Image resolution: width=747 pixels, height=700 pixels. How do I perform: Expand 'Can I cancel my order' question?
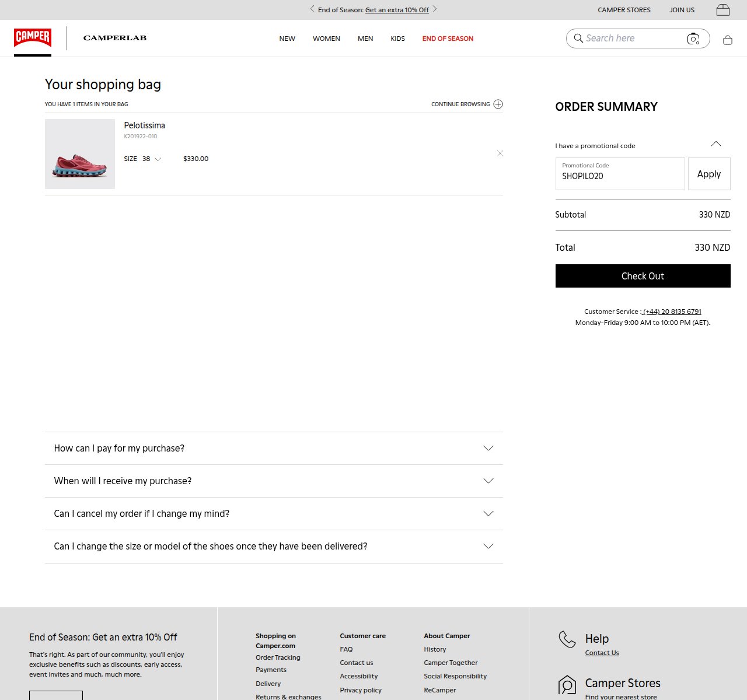(274, 513)
